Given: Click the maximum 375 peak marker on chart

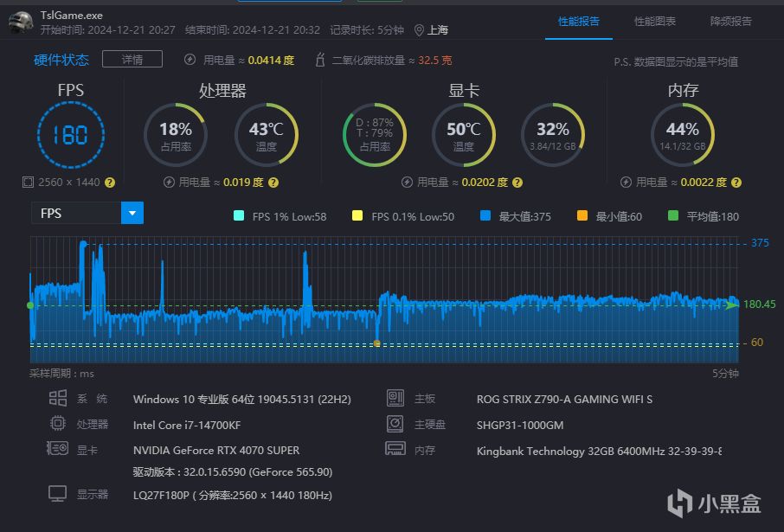Looking at the screenshot, I should pyautogui.click(x=84, y=243).
